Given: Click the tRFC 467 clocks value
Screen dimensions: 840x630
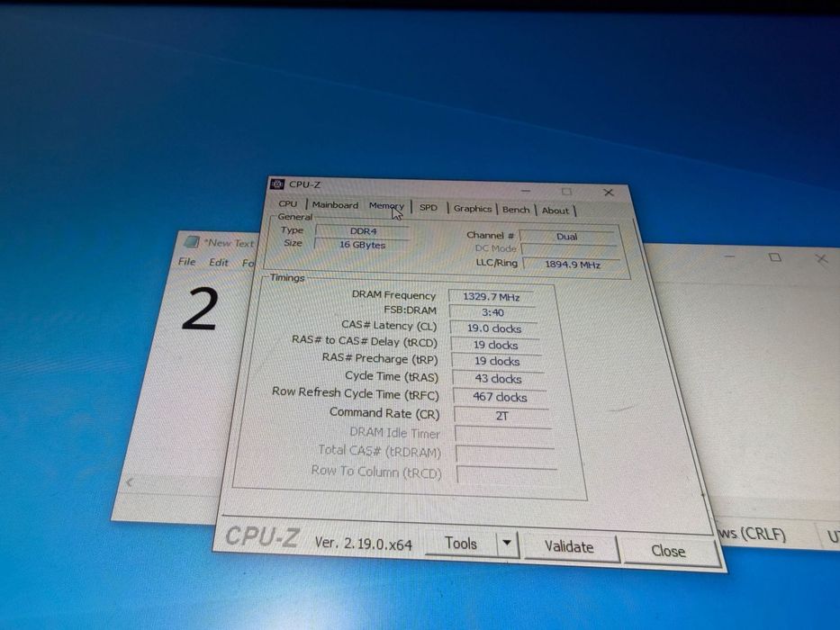Looking at the screenshot, I should click(x=500, y=397).
